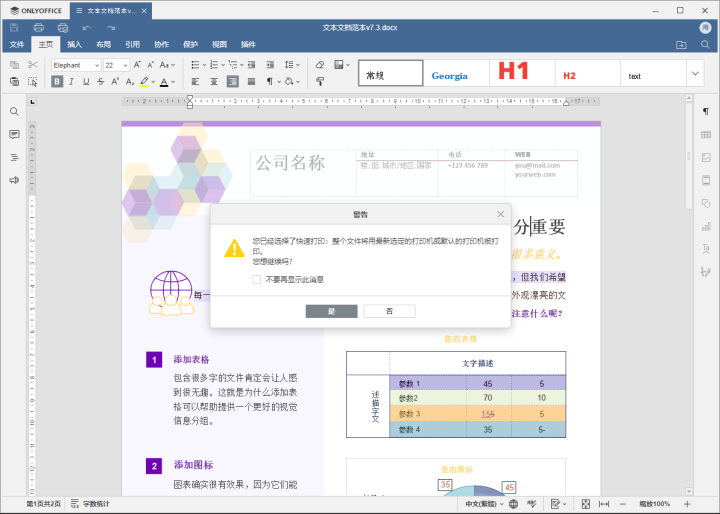Toggle italic formatting
This screenshot has height=514, width=720.
72,81
